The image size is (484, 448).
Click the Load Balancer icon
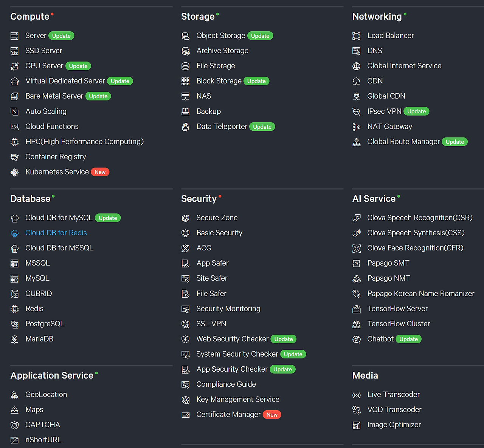(356, 36)
